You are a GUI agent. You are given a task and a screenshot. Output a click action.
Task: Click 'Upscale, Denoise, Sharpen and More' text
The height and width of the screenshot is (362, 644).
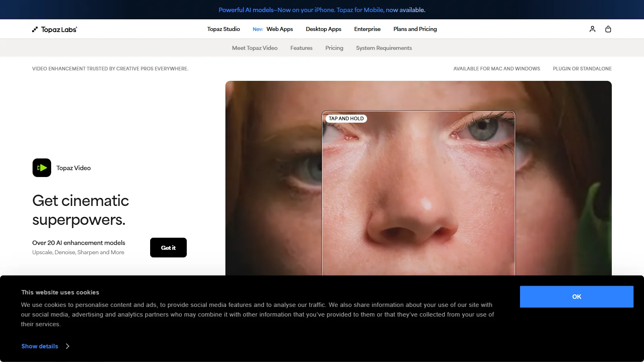(78, 253)
